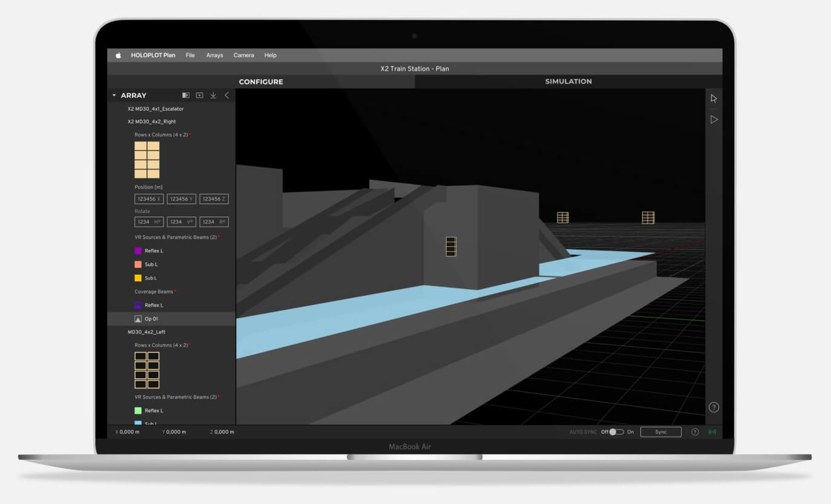Select X2 MD30_4x1_Escalator array
Viewport: 831px width, 504px height.
point(156,109)
